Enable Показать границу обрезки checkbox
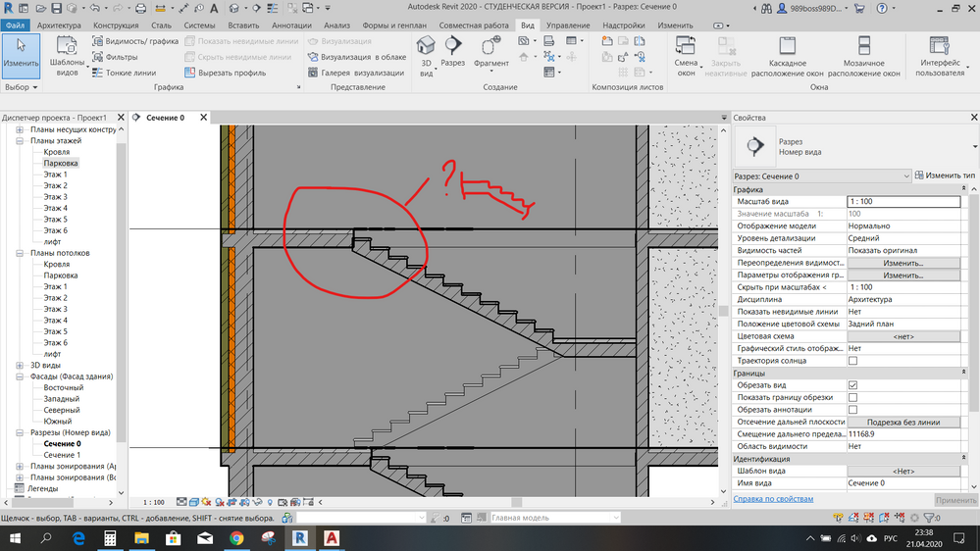 coord(852,397)
